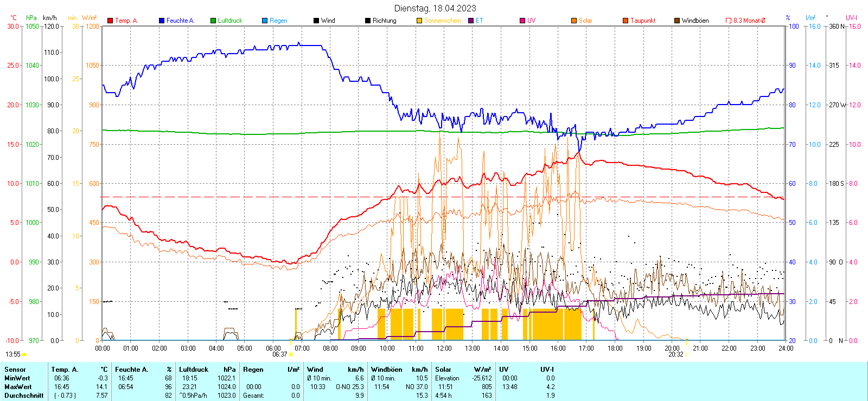868x401 pixels.
Task: Click the sunrise icon next to 06:37
Action: pos(291,354)
